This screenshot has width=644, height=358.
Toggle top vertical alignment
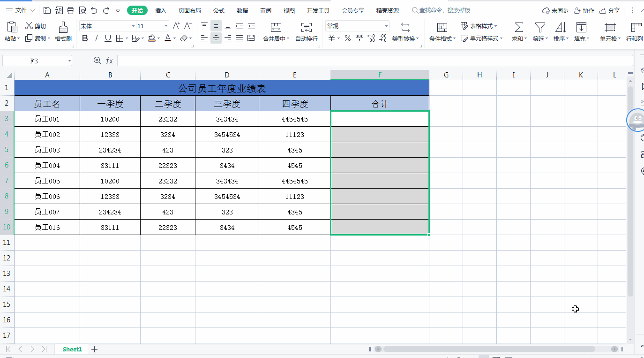pyautogui.click(x=204, y=26)
